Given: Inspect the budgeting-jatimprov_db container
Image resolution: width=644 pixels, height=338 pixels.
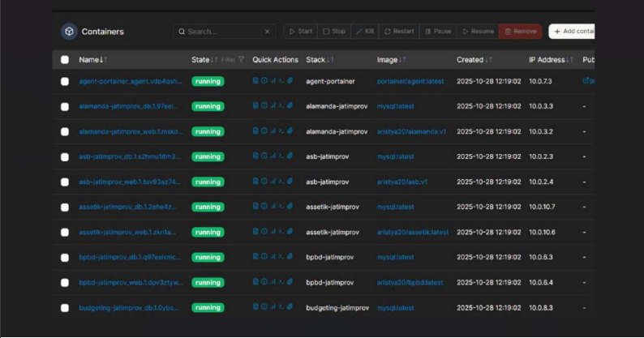Looking at the screenshot, I should tap(264, 306).
